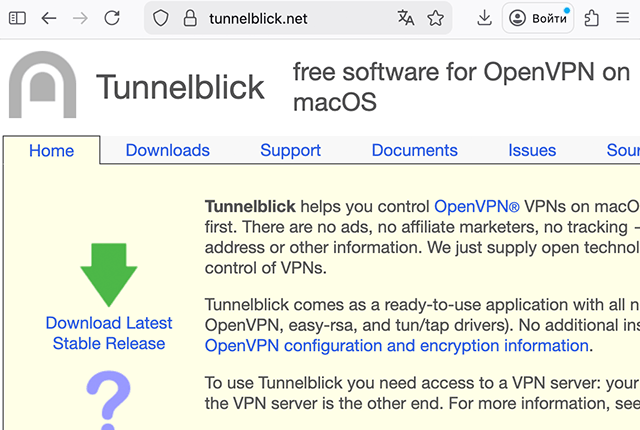The image size is (640, 430).
Task: Open the extensions puzzle icon
Action: pyautogui.click(x=591, y=18)
